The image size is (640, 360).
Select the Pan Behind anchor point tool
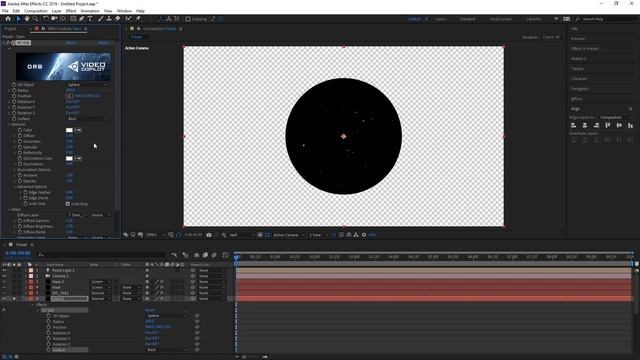(63, 19)
